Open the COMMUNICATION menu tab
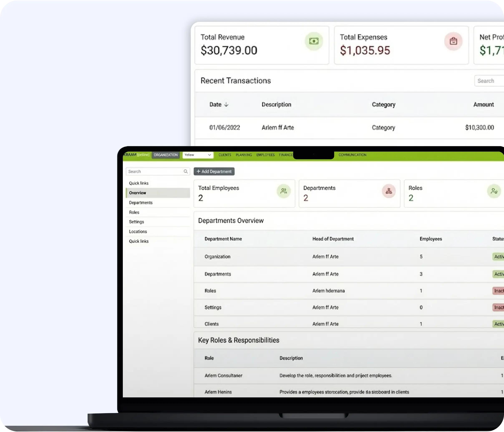Viewport: 504px width, 432px height. point(352,155)
